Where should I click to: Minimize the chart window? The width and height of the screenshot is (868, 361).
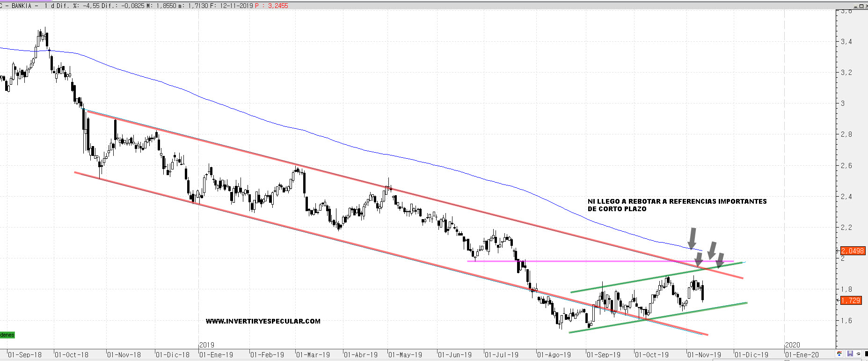pos(856,7)
